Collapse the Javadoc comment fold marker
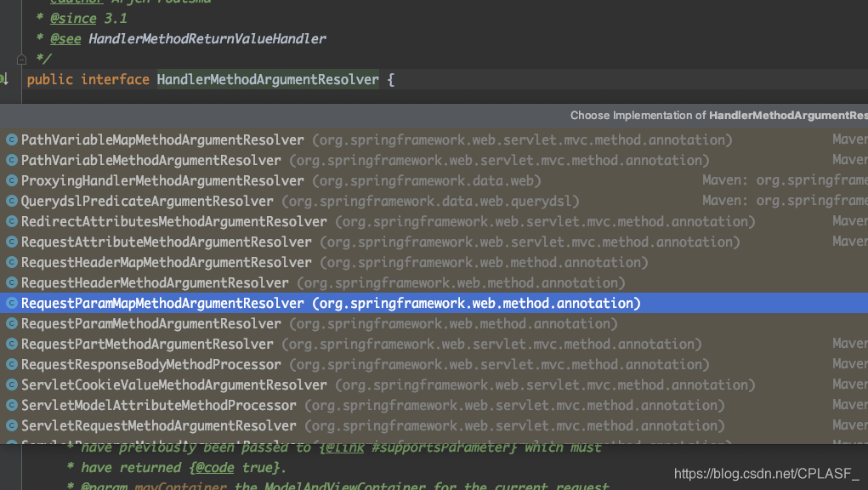 point(21,60)
